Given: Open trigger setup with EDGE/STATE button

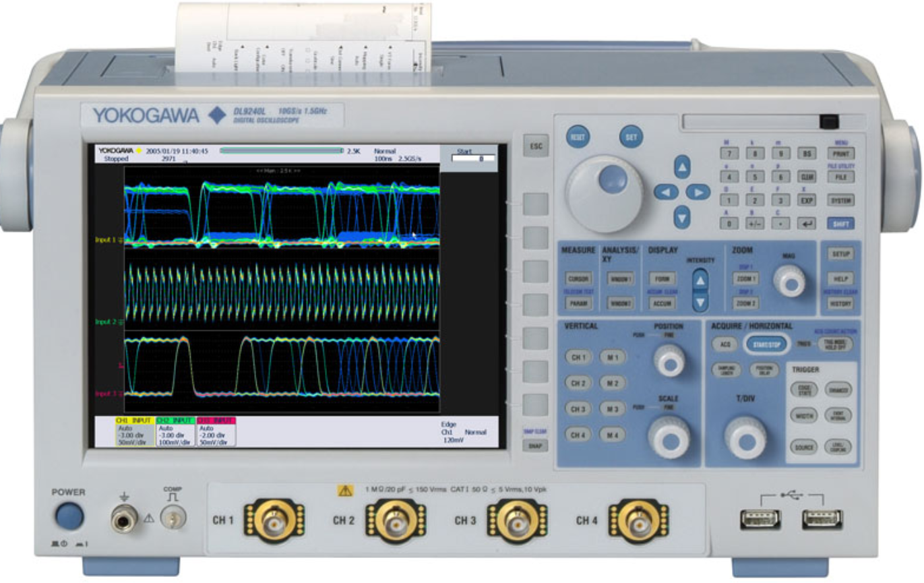Looking at the screenshot, I should click(x=804, y=388).
